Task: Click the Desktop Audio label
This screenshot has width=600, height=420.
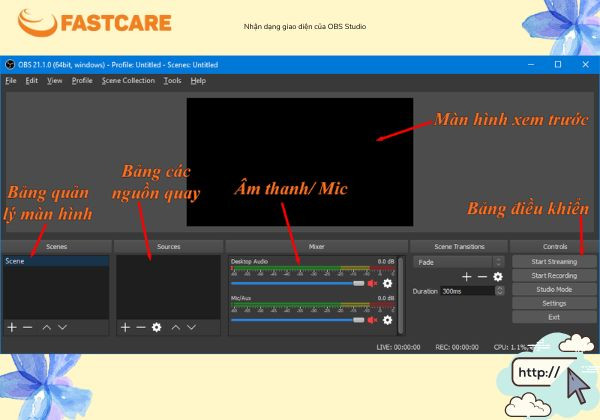Action: pyautogui.click(x=249, y=262)
